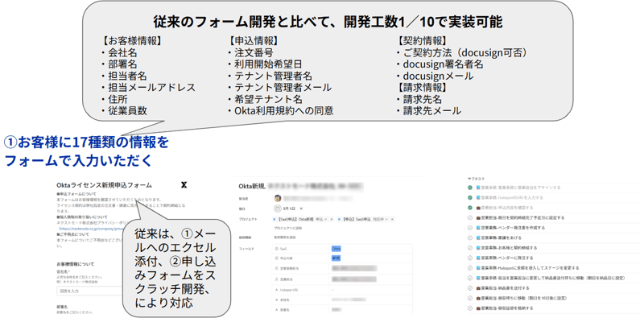Click the text icon for Hubspot URL field
644x318 pixels.
click(x=276, y=289)
